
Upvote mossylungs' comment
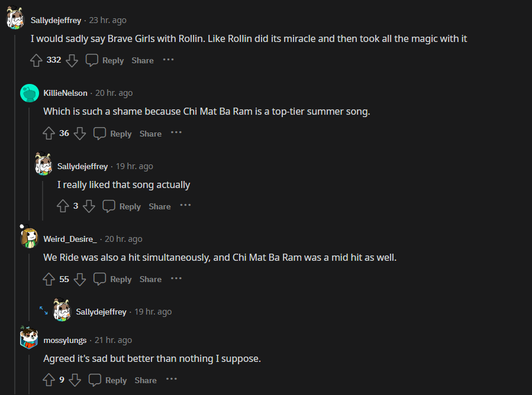coord(49,380)
